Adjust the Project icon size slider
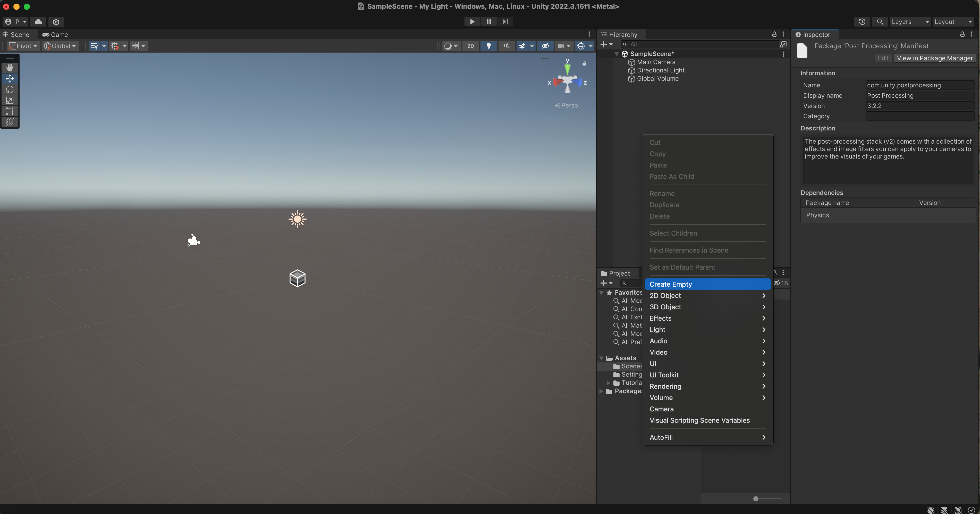Viewport: 980px width, 514px height. click(756, 499)
